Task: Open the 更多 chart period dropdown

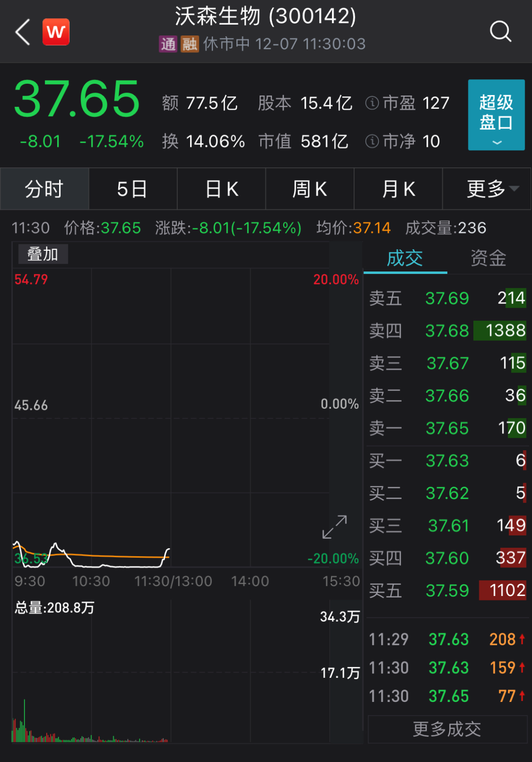Action: click(487, 189)
